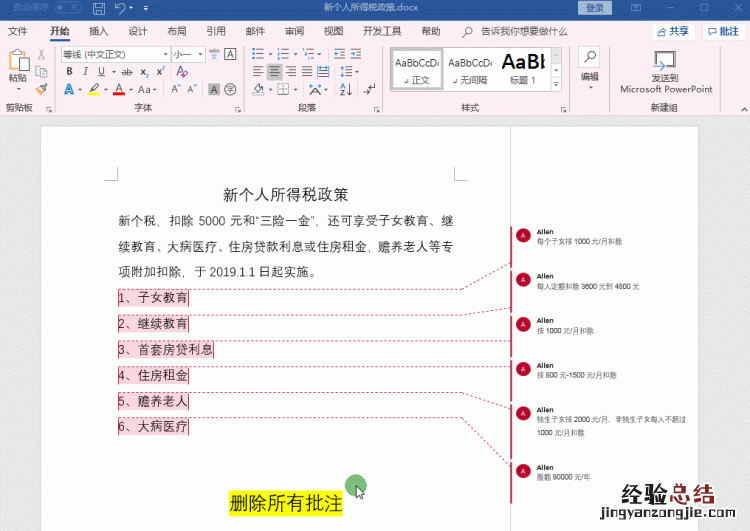This screenshot has height=531, width=750.
Task: Click the 共享 (Share) button
Action: click(x=672, y=31)
